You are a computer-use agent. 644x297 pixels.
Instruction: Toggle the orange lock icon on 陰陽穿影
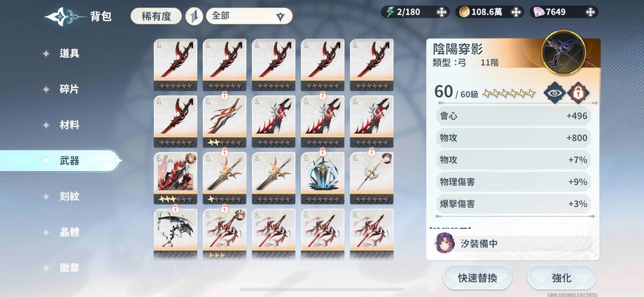pos(578,93)
